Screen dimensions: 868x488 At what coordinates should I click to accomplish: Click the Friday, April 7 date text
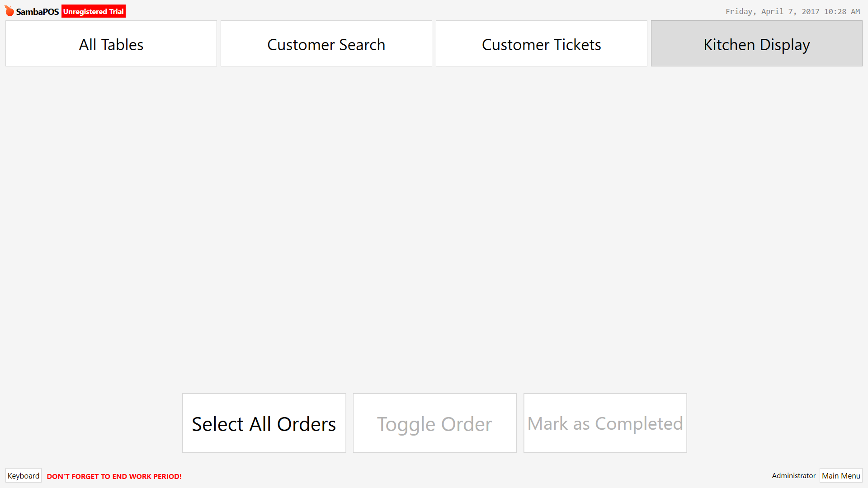[759, 11]
